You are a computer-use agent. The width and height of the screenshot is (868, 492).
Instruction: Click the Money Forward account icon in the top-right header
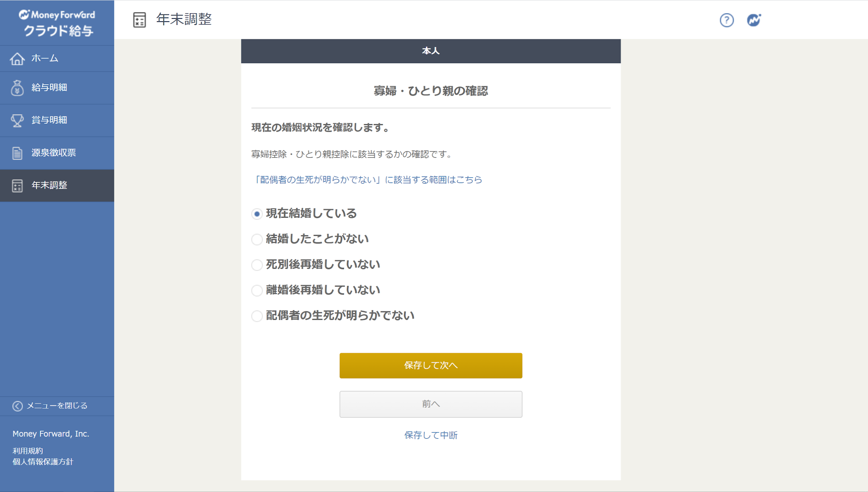coord(754,20)
